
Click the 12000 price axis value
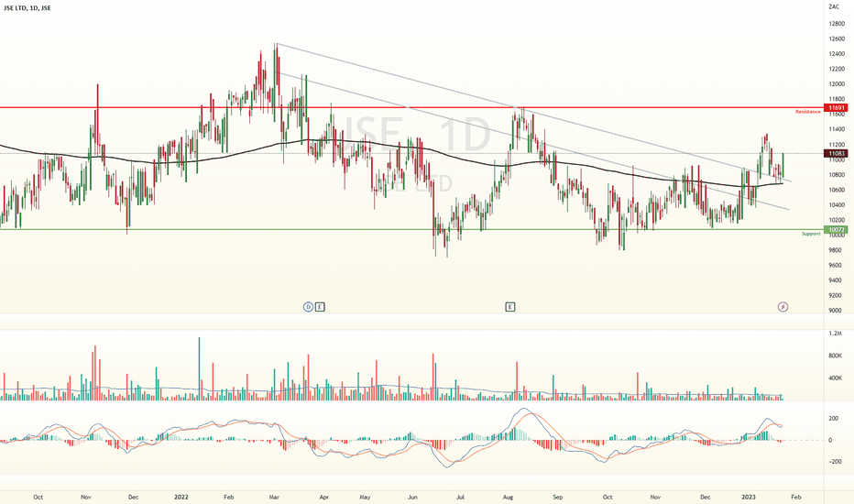pyautogui.click(x=837, y=84)
